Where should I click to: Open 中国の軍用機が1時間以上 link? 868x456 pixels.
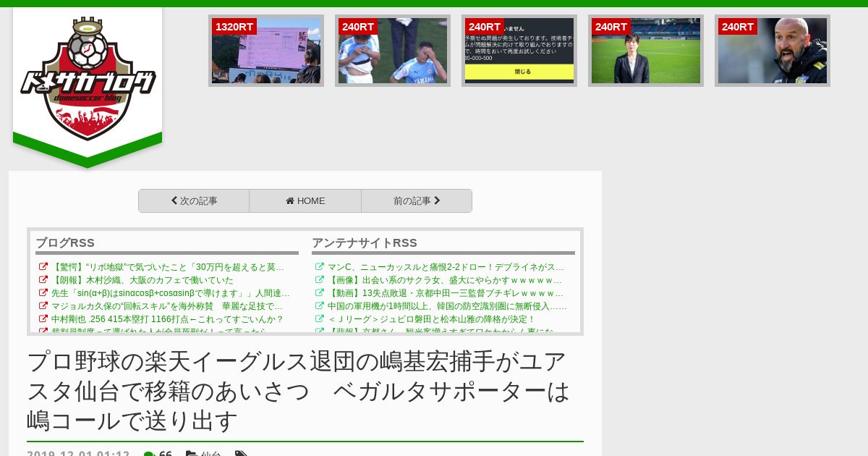[x=447, y=306]
